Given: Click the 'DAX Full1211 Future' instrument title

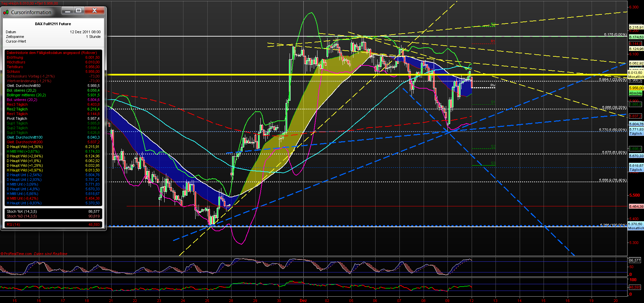Looking at the screenshot, I should coord(52,24).
